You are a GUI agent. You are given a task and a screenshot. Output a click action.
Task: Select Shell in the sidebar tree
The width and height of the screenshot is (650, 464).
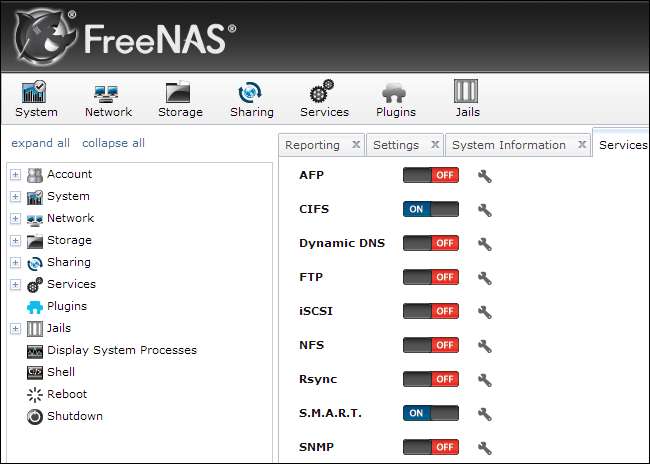60,372
